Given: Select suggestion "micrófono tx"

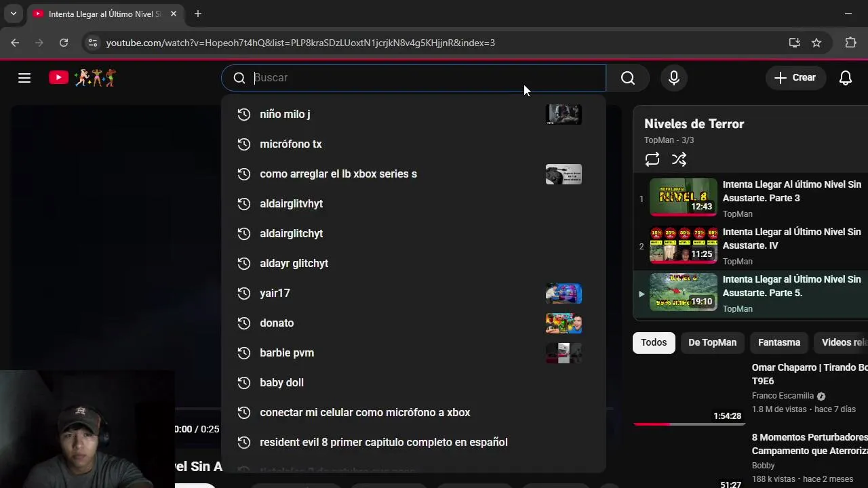Looking at the screenshot, I should click(413, 144).
